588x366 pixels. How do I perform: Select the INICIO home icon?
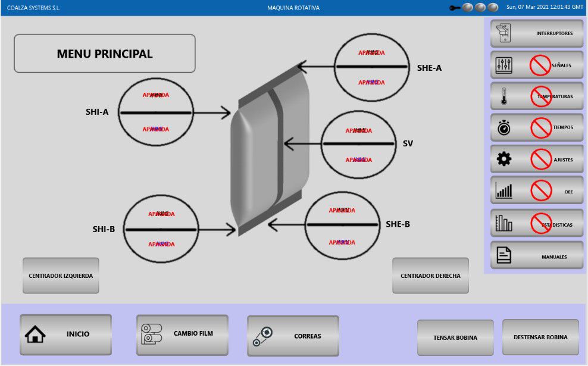click(36, 334)
